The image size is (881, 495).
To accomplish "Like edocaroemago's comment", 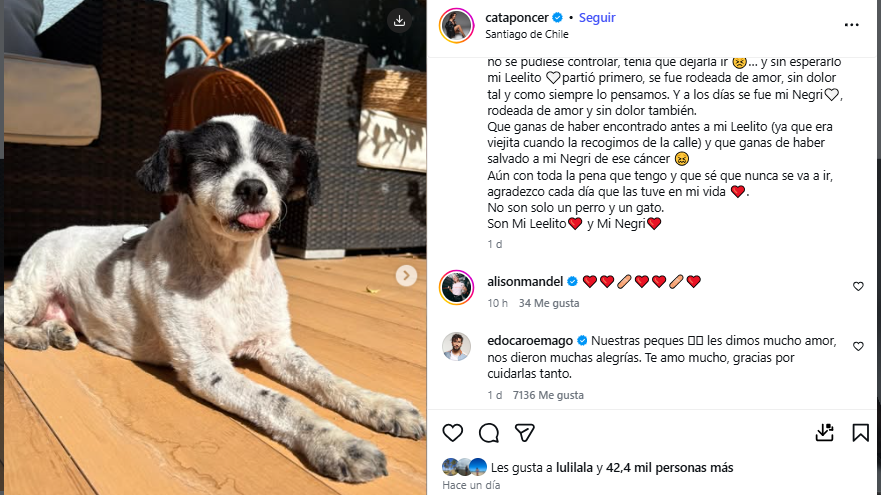I will pyautogui.click(x=858, y=347).
